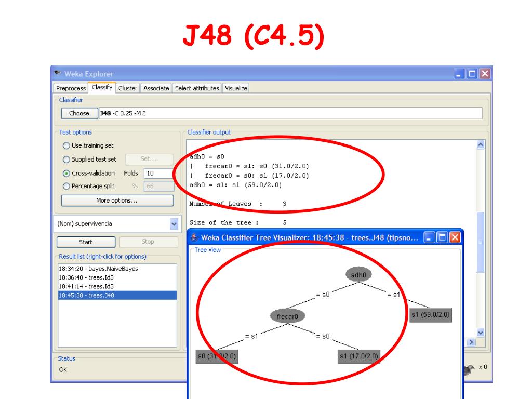Close the Tree Visualizer window
532x399 pixels.
click(455, 237)
